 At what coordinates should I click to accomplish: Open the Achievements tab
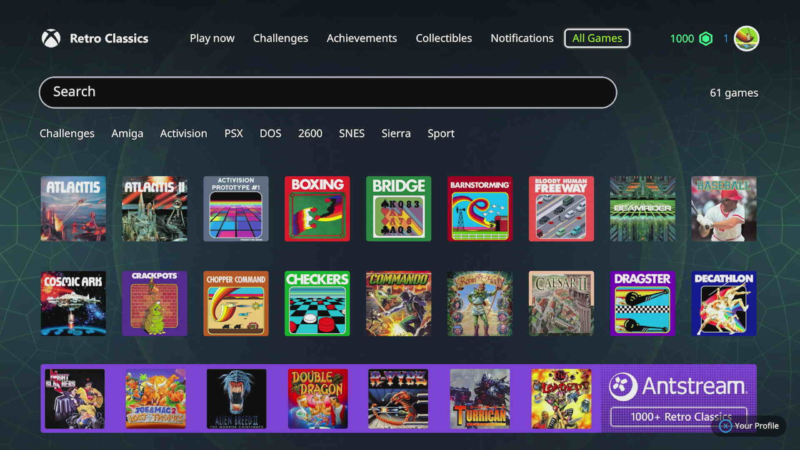[x=362, y=38]
